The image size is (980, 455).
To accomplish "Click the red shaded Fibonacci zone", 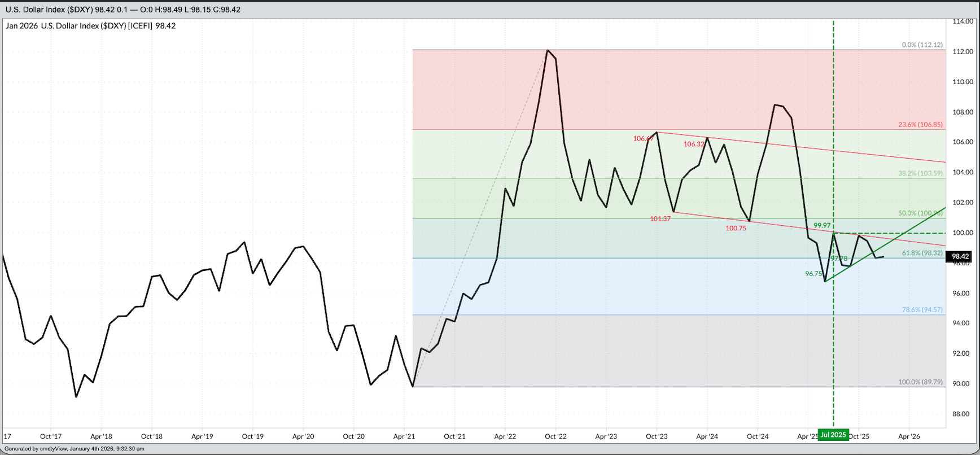I will point(677,85).
